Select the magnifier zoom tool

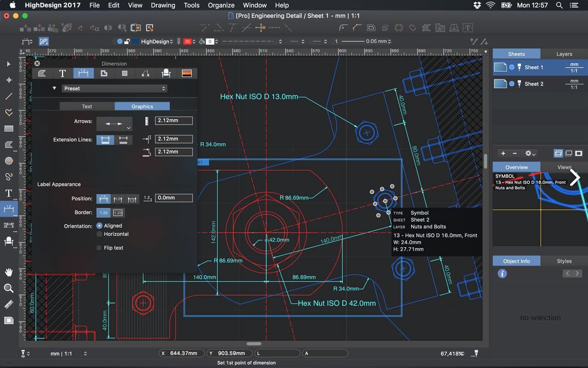tap(9, 288)
